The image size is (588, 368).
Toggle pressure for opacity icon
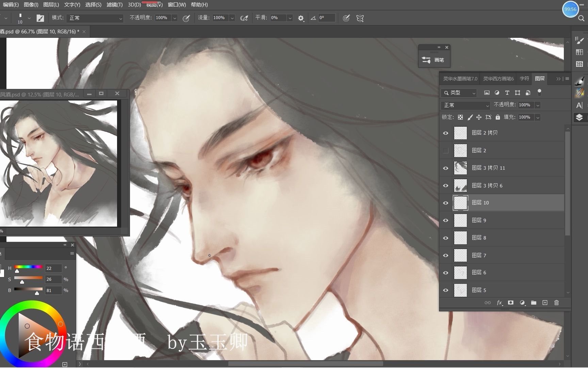click(x=186, y=18)
